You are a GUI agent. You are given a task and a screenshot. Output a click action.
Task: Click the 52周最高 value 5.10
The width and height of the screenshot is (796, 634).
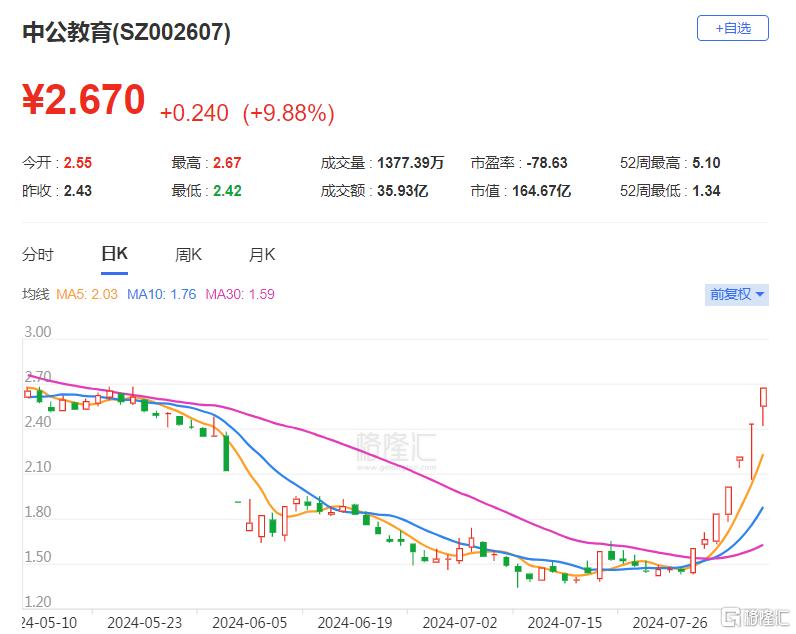click(706, 163)
